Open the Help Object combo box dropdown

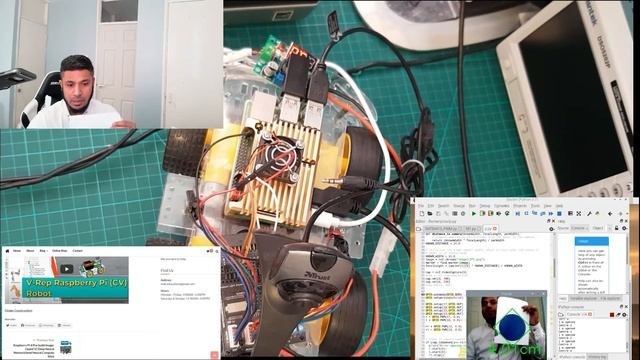[610, 228]
